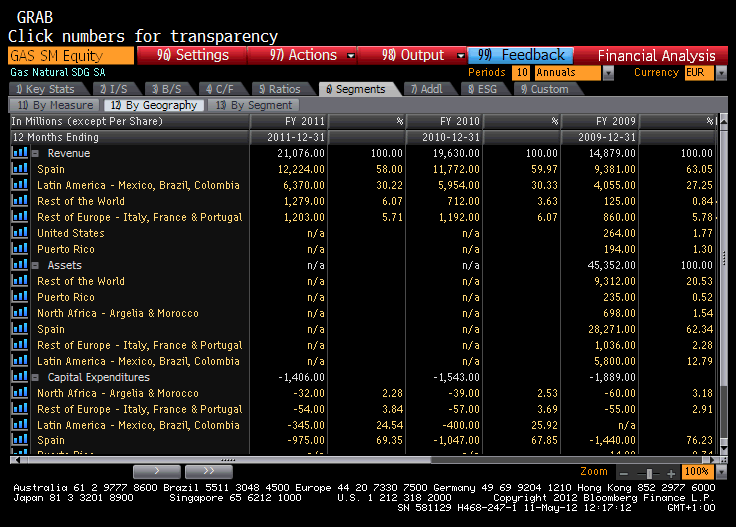The width and height of the screenshot is (736, 527).
Task: Switch to the Ratios tab
Action: tap(282, 89)
